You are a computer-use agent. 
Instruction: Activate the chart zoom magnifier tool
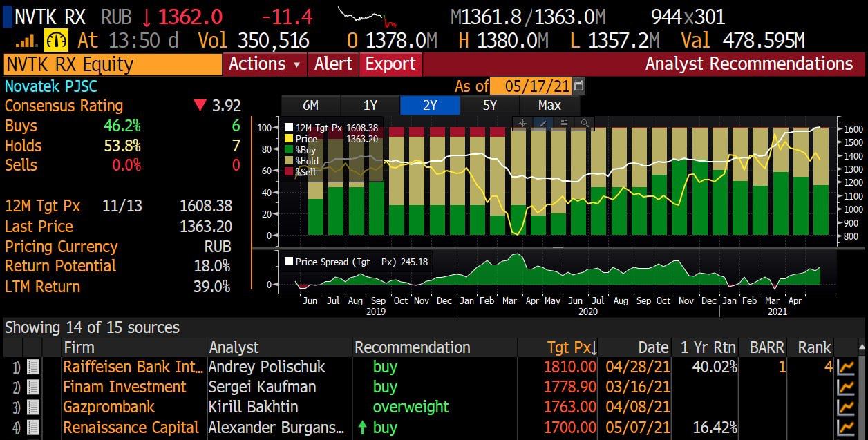(585, 123)
